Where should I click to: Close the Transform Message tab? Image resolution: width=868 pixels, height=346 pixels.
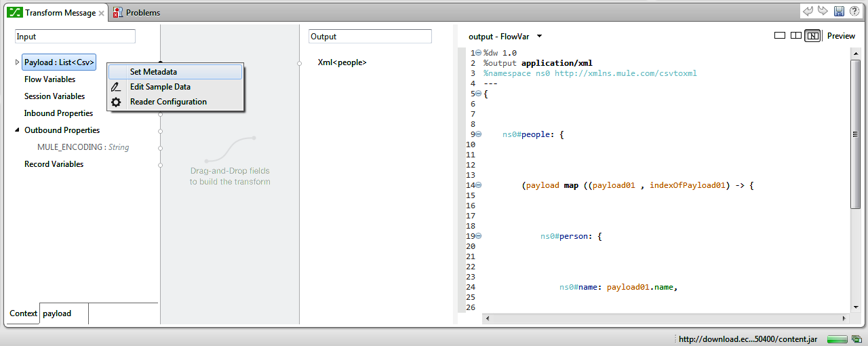pyautogui.click(x=101, y=13)
